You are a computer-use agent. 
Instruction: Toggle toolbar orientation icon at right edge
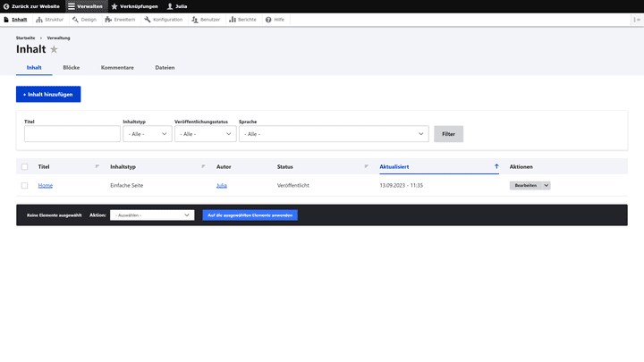tap(637, 20)
